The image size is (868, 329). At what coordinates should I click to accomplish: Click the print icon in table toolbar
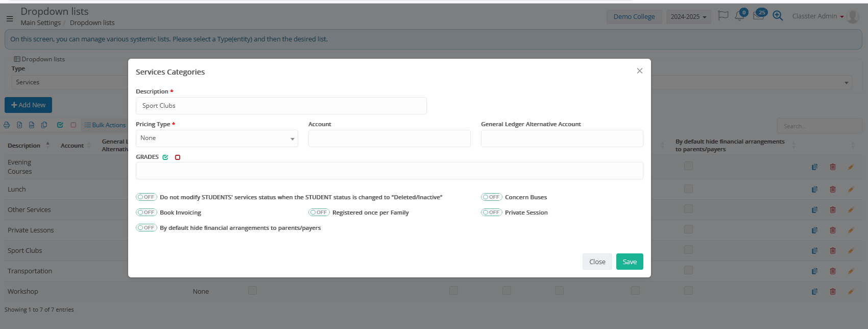tap(7, 125)
